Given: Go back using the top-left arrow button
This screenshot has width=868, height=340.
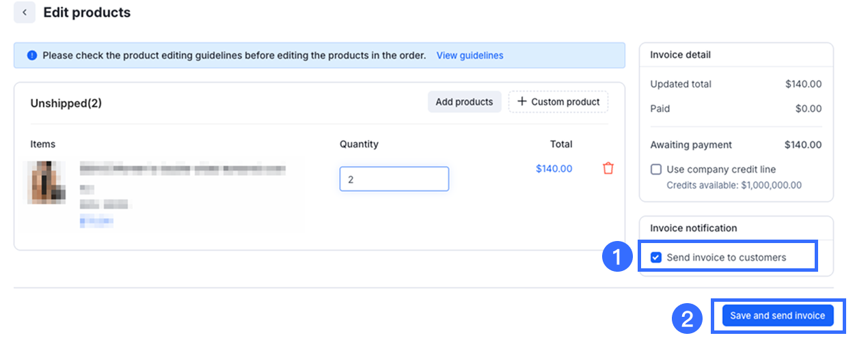Looking at the screenshot, I should tap(25, 12).
